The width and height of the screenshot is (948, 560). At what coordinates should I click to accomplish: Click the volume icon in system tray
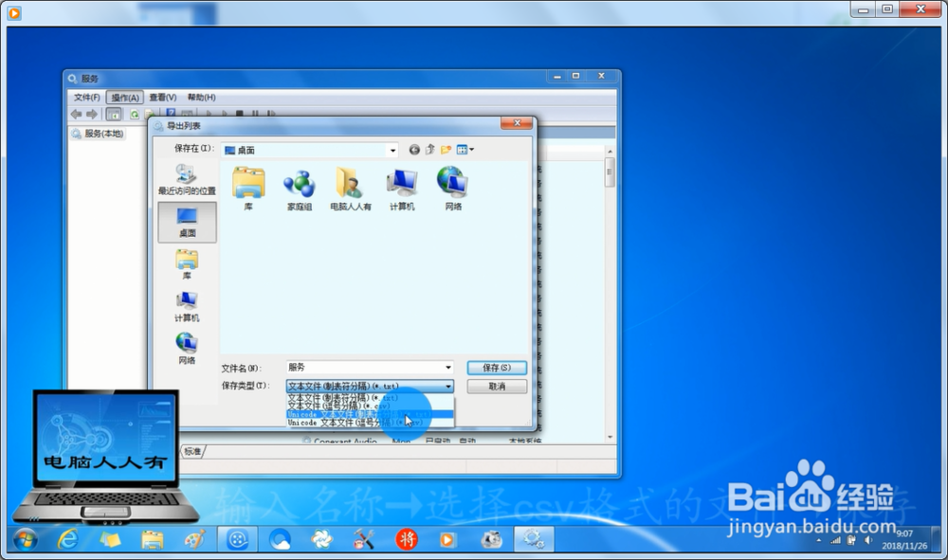pyautogui.click(x=868, y=541)
